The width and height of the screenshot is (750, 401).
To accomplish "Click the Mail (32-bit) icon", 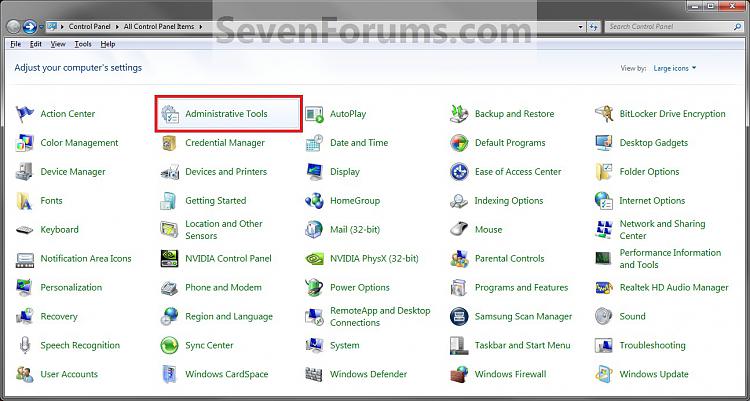I will pyautogui.click(x=314, y=230).
